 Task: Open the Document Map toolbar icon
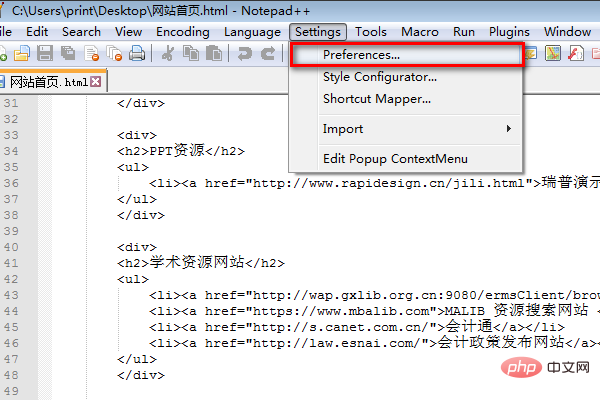coord(553,53)
